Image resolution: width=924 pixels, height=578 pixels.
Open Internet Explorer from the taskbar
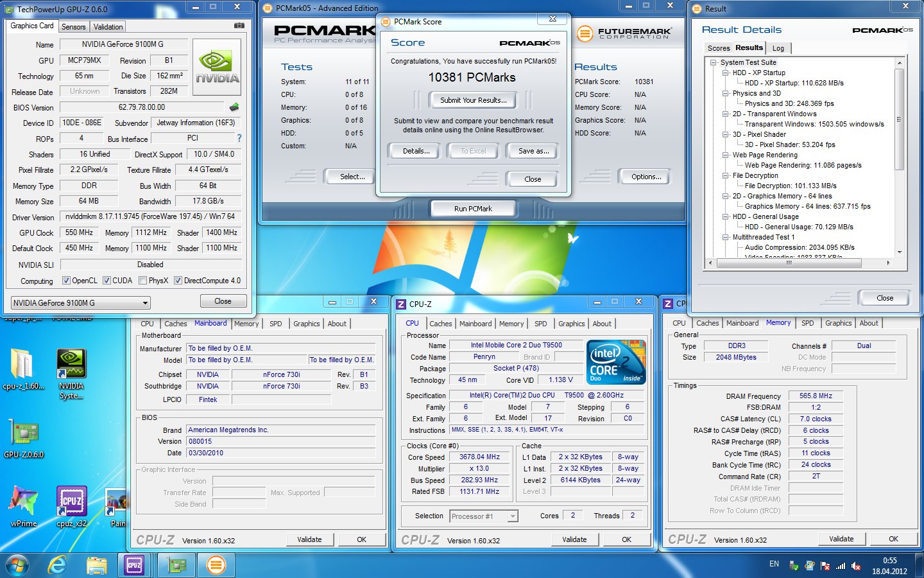(58, 565)
